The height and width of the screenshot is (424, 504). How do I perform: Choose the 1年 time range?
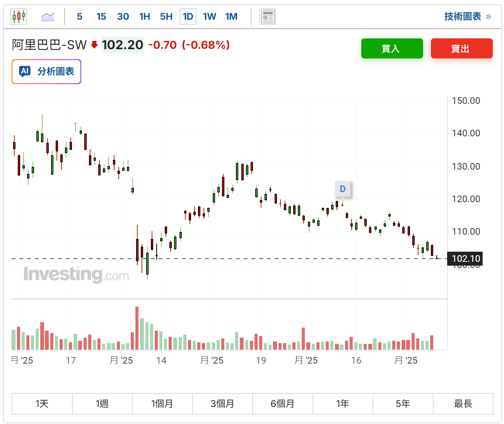point(343,404)
